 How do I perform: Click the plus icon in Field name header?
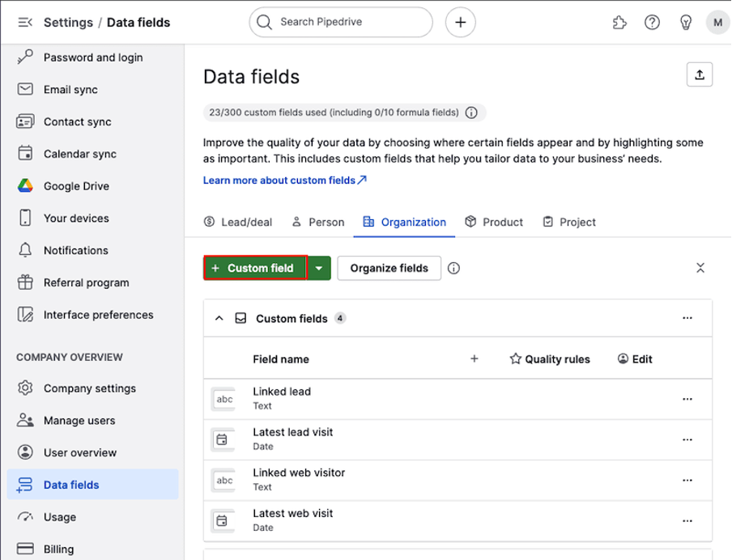point(475,358)
